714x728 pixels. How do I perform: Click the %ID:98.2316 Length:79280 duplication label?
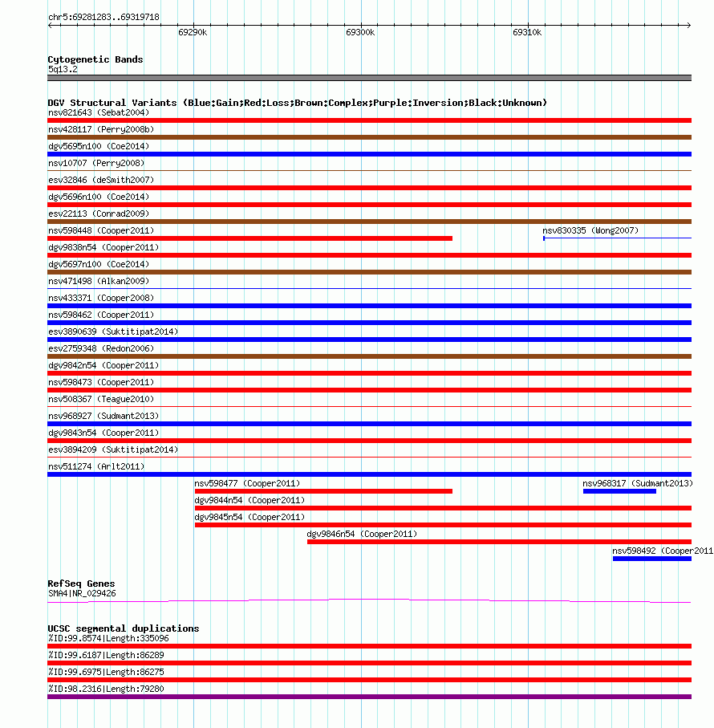tap(106, 689)
